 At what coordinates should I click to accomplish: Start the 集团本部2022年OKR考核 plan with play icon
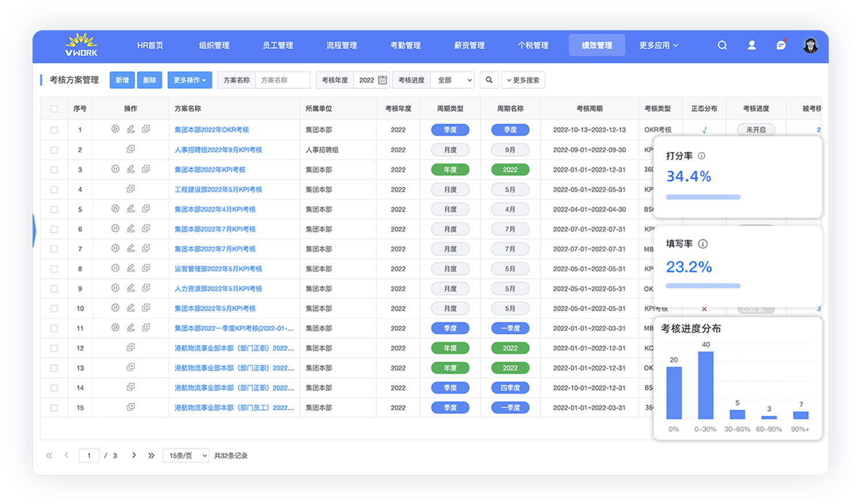pos(115,129)
